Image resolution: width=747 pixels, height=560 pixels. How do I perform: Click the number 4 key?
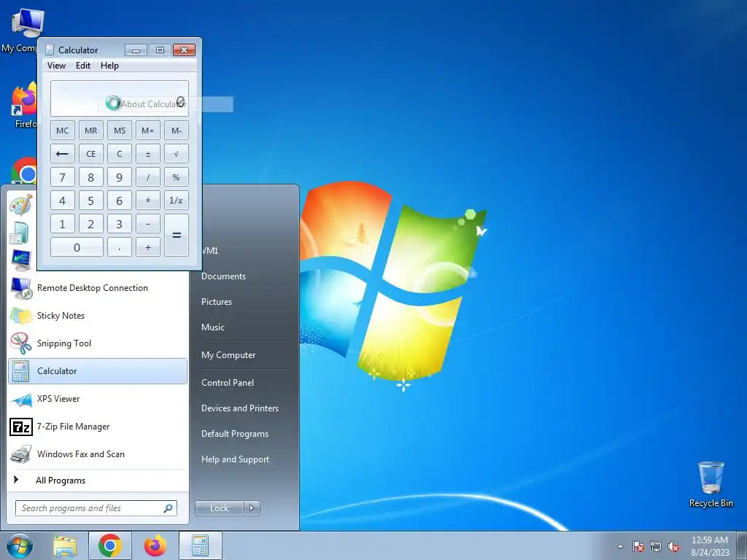coord(63,201)
